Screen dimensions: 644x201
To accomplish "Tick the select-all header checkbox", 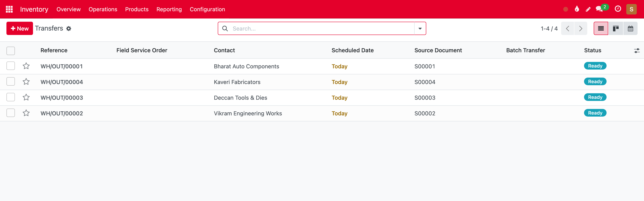I will (x=11, y=51).
